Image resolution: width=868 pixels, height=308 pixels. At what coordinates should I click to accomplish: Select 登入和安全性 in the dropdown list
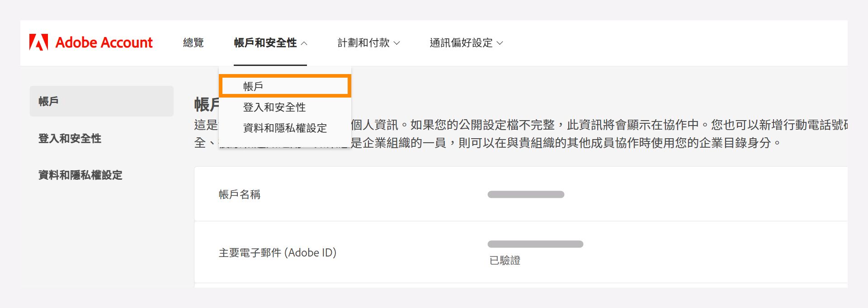point(274,107)
